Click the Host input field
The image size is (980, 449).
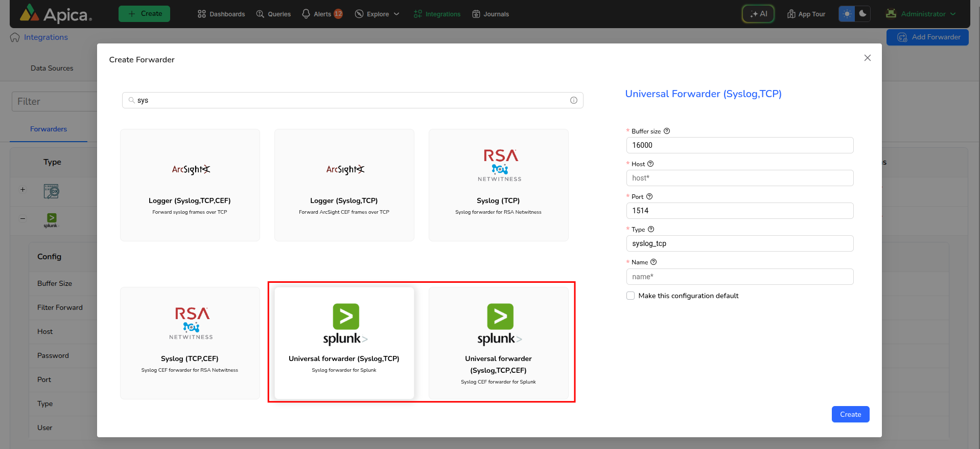tap(739, 178)
